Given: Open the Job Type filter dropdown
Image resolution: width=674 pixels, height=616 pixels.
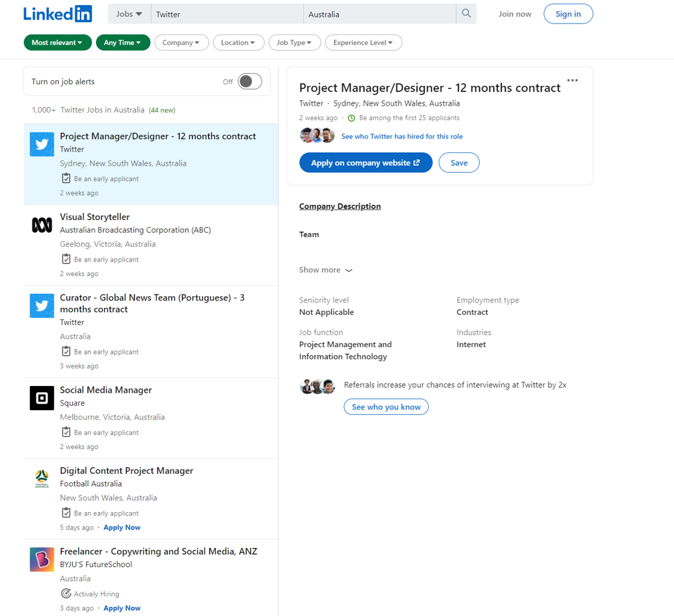Looking at the screenshot, I should [x=295, y=43].
